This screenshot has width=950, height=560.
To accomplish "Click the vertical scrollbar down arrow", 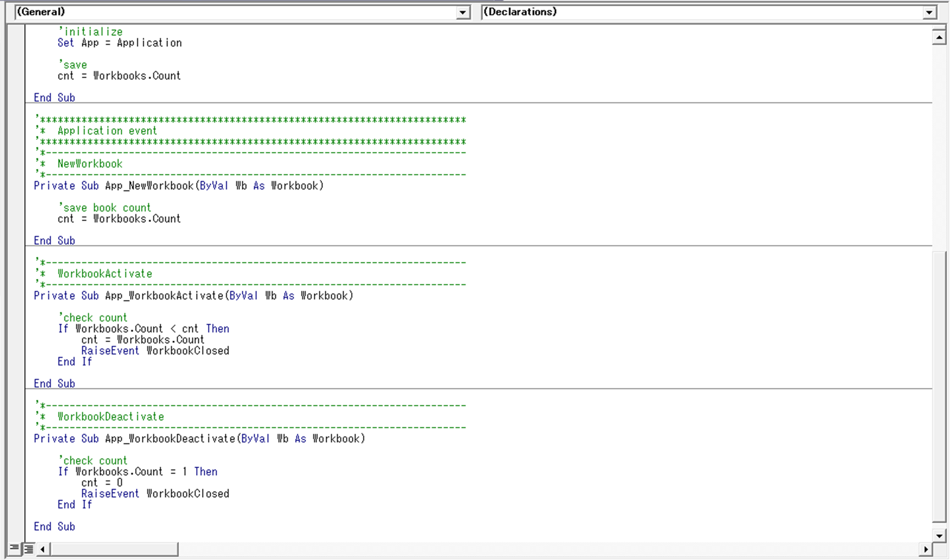I will (939, 536).
